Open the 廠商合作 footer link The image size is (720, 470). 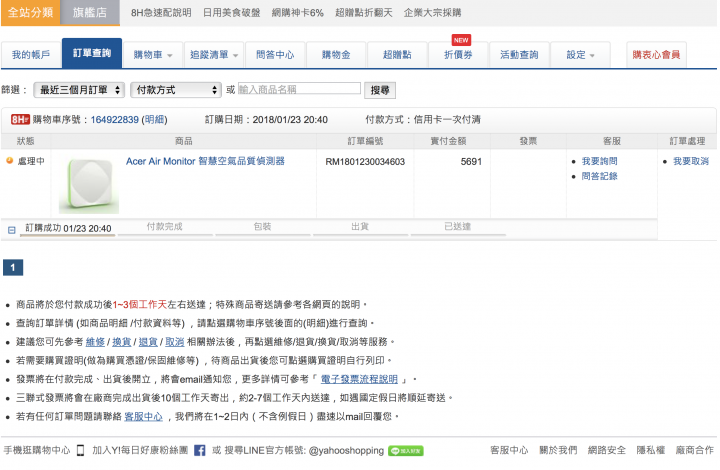click(695, 450)
